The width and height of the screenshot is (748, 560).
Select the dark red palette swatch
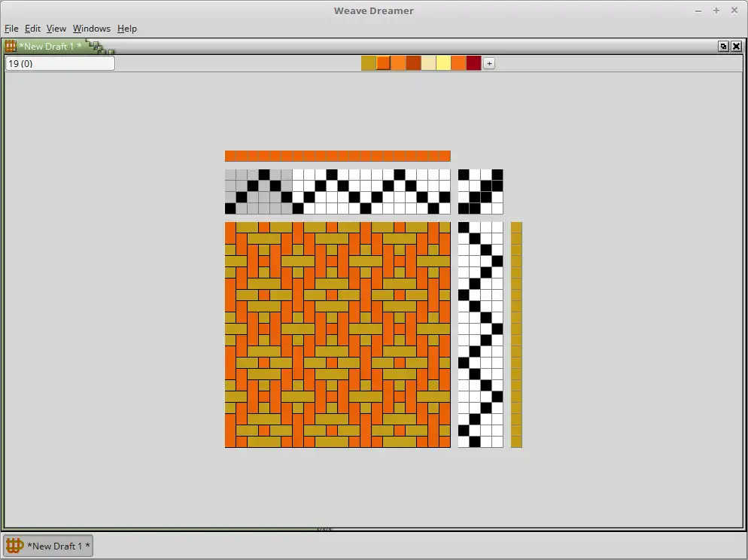coord(473,63)
